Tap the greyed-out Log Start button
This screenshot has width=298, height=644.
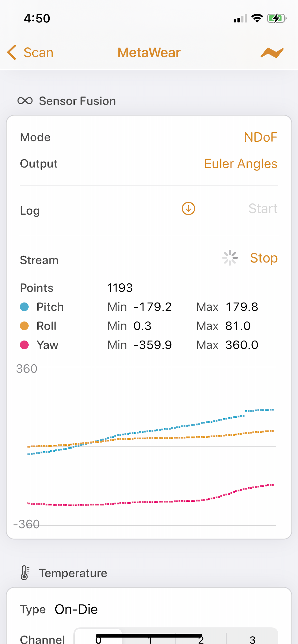coord(263,208)
